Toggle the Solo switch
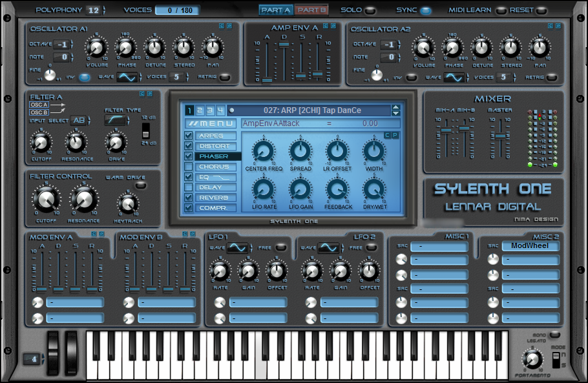588x383 pixels. (370, 10)
